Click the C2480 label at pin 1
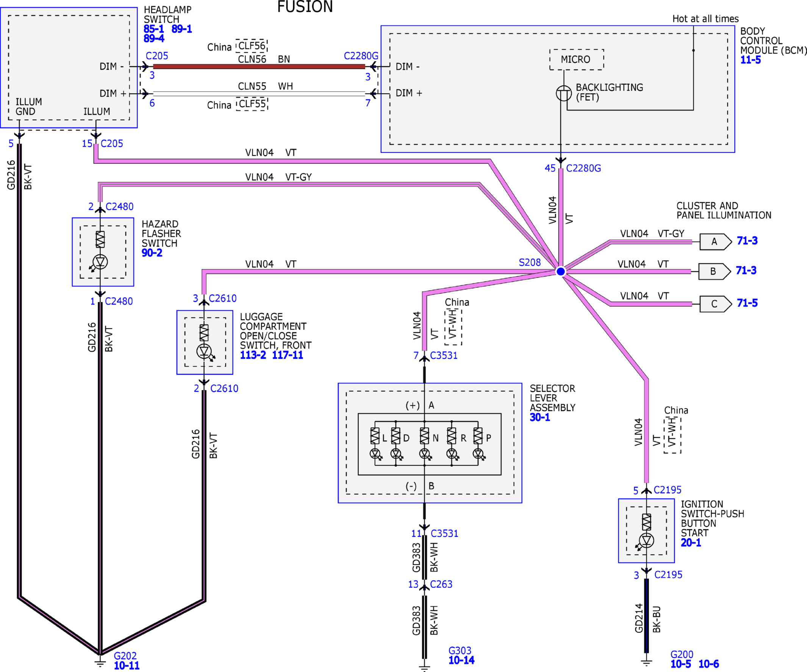Image resolution: width=807 pixels, height=672 pixels. 119,301
